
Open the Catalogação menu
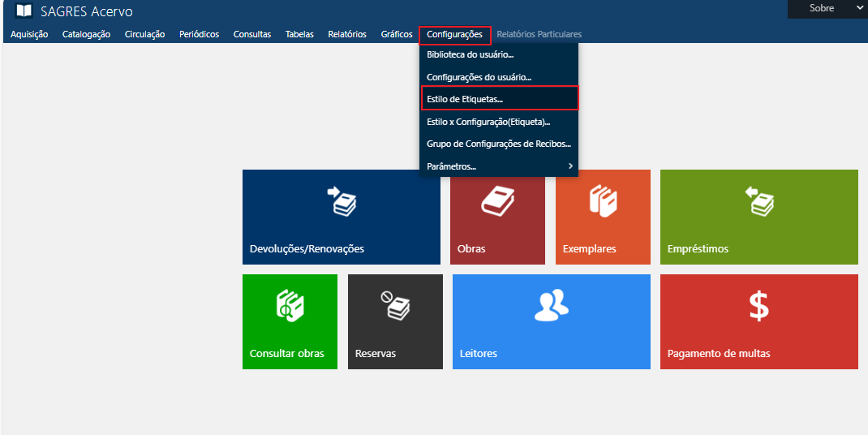(x=86, y=34)
